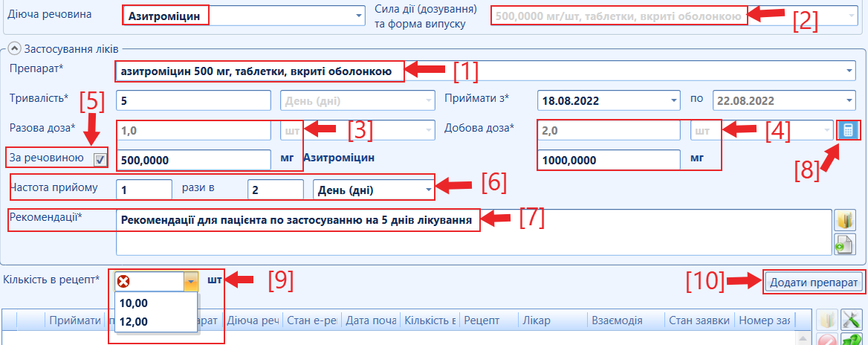
Task: Click the 'Рекомендації' text area
Action: click(473, 232)
